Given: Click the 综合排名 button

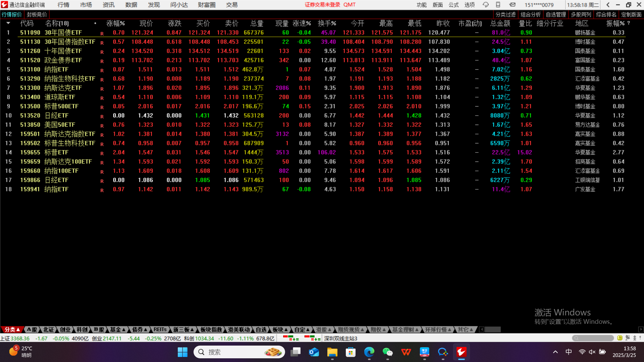Looking at the screenshot, I should [x=606, y=14].
